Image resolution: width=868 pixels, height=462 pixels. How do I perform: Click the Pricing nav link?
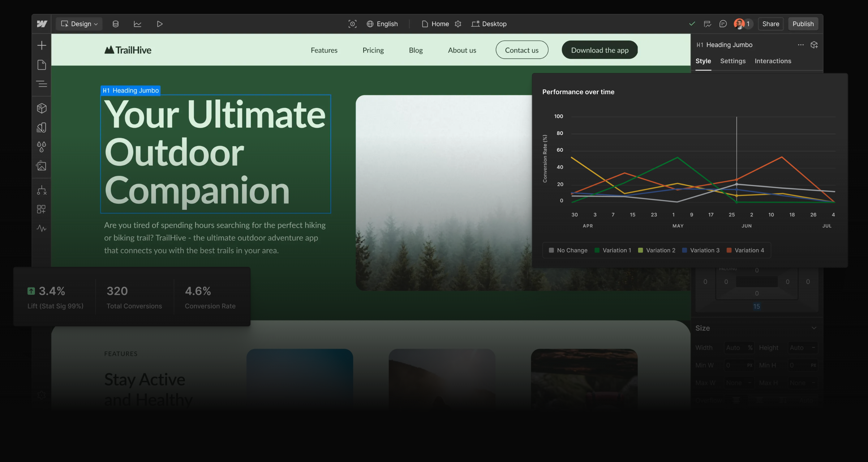click(373, 50)
